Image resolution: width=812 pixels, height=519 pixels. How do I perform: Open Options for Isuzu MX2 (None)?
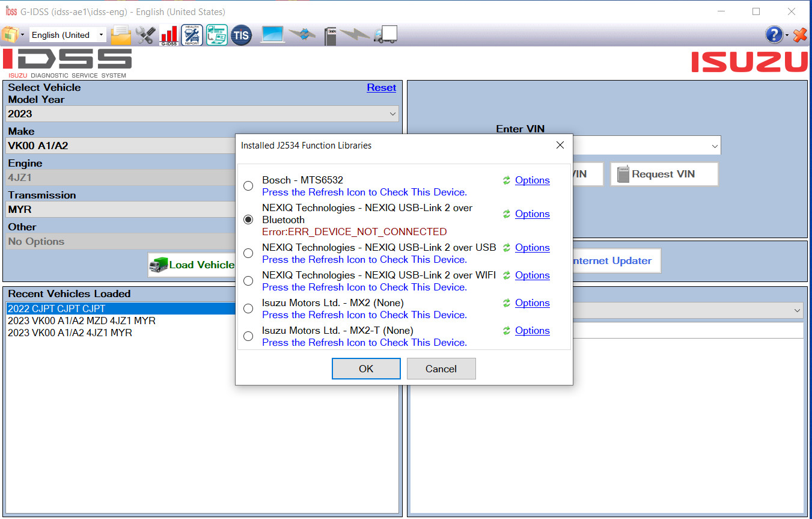pos(532,303)
